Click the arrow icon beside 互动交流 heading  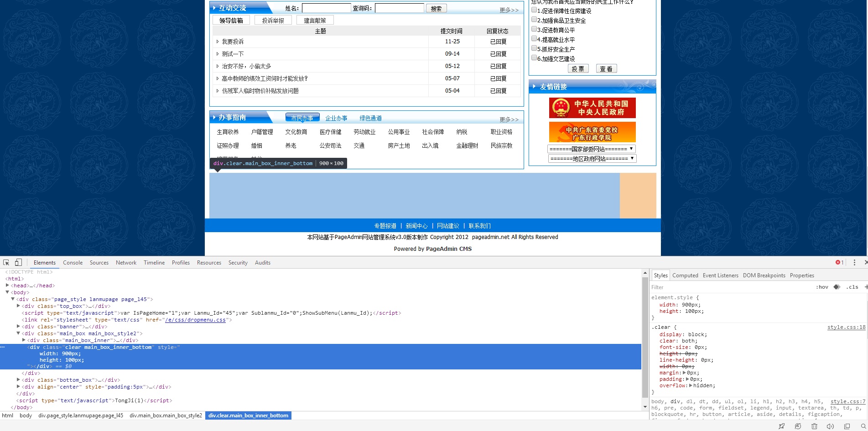[x=214, y=8]
